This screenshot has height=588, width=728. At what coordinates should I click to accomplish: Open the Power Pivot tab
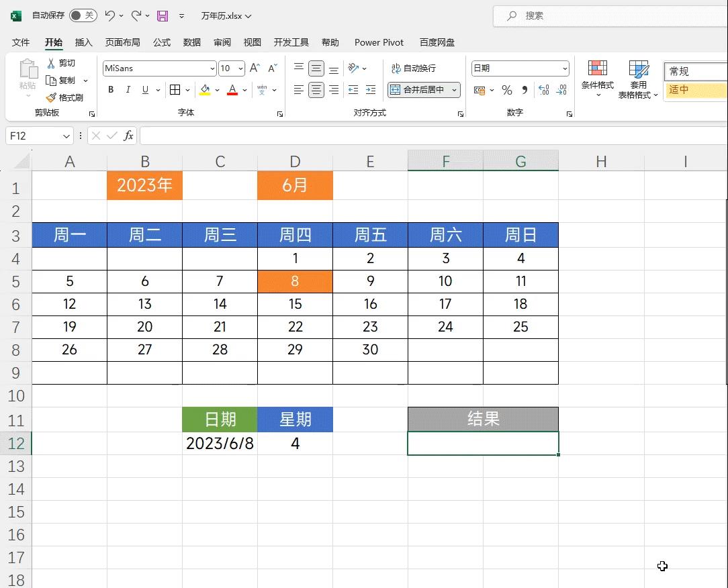[x=378, y=42]
